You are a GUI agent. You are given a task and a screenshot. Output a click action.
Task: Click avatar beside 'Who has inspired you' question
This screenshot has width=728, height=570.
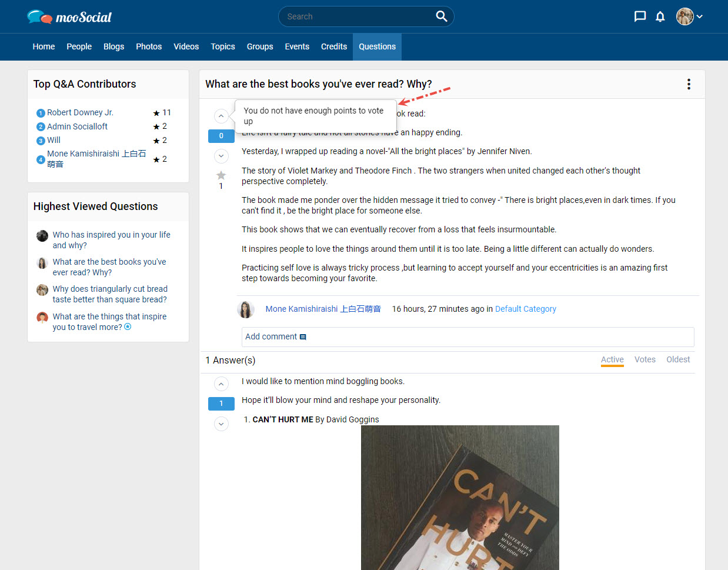42,236
